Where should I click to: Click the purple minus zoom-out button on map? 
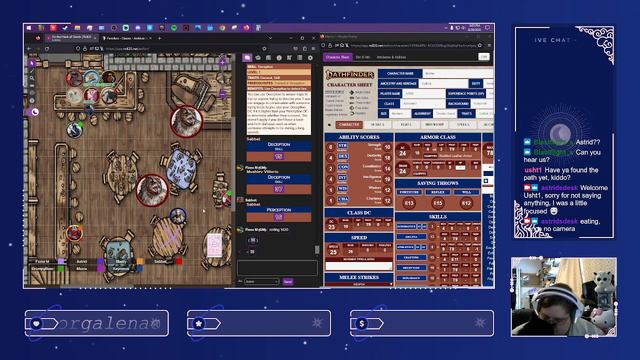click(223, 94)
